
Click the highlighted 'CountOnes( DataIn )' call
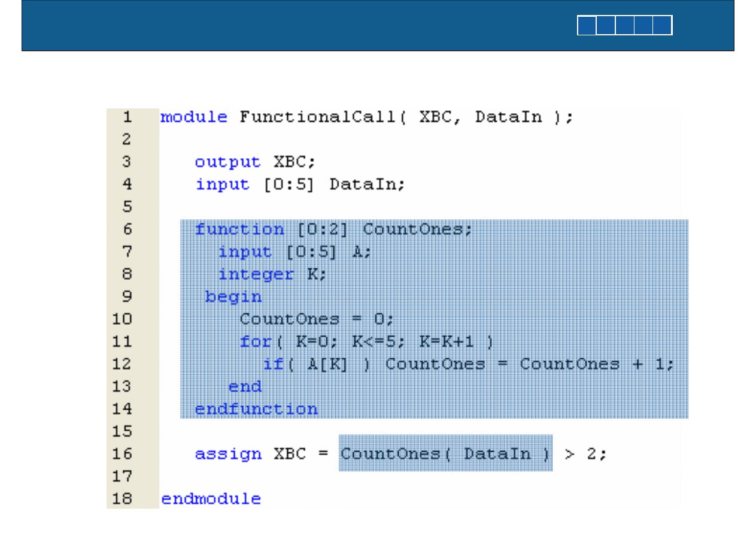pos(445,454)
